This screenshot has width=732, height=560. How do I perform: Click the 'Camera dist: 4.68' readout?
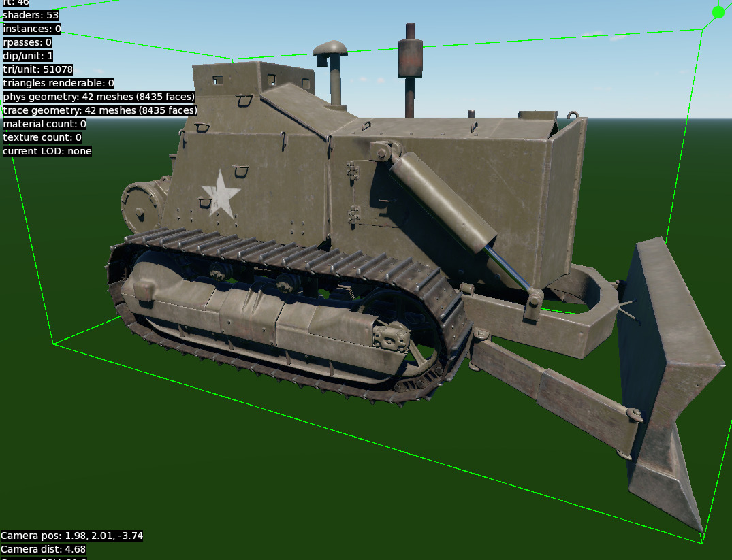pos(44,549)
